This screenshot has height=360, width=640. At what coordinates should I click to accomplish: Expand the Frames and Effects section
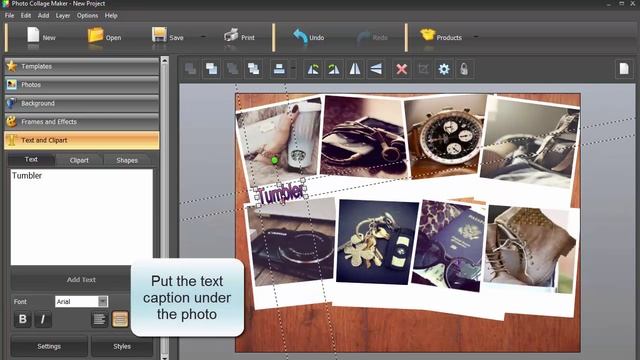tap(82, 122)
